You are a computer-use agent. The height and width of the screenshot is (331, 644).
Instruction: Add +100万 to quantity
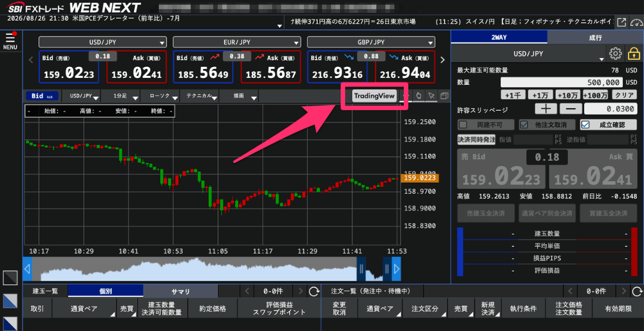[x=595, y=95]
